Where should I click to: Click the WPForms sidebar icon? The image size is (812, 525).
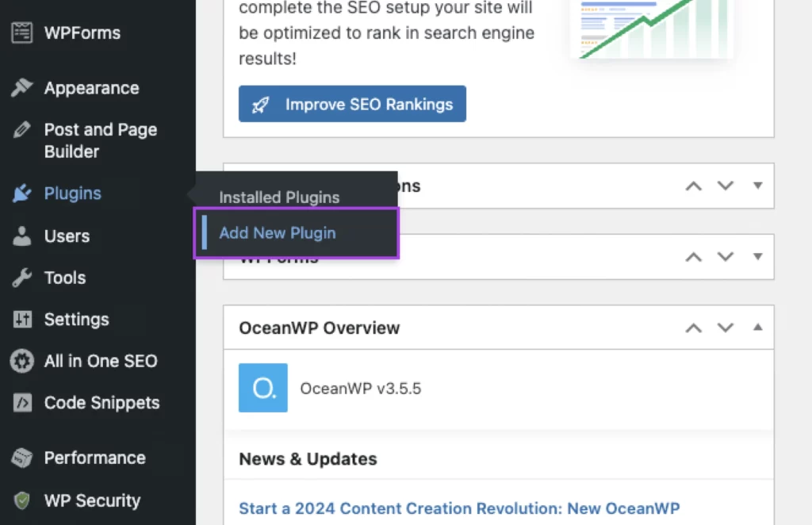pos(21,33)
